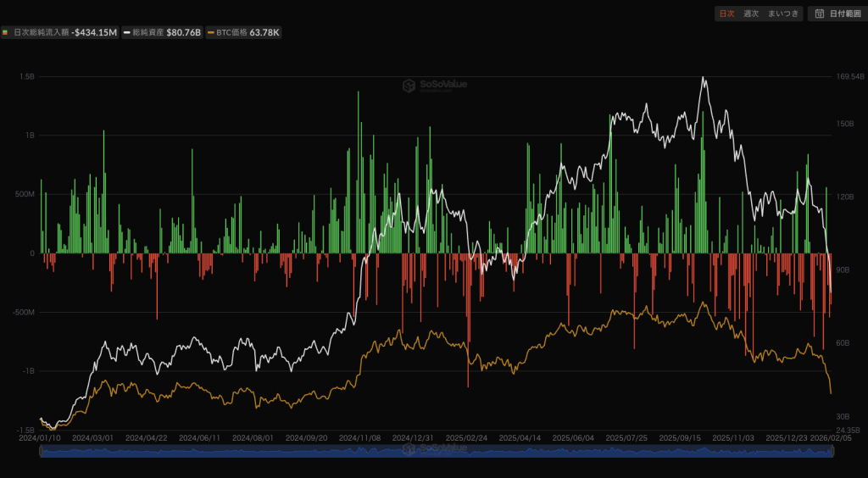Click the 1.5B left axis label

26,76
